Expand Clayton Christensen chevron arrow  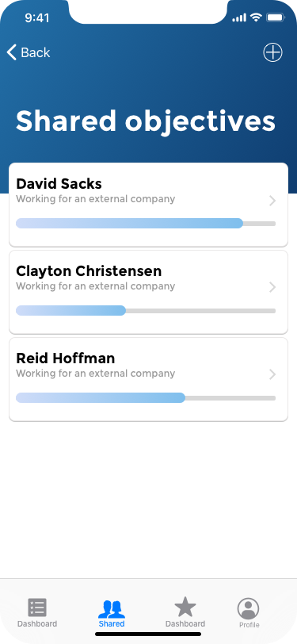pyautogui.click(x=272, y=287)
